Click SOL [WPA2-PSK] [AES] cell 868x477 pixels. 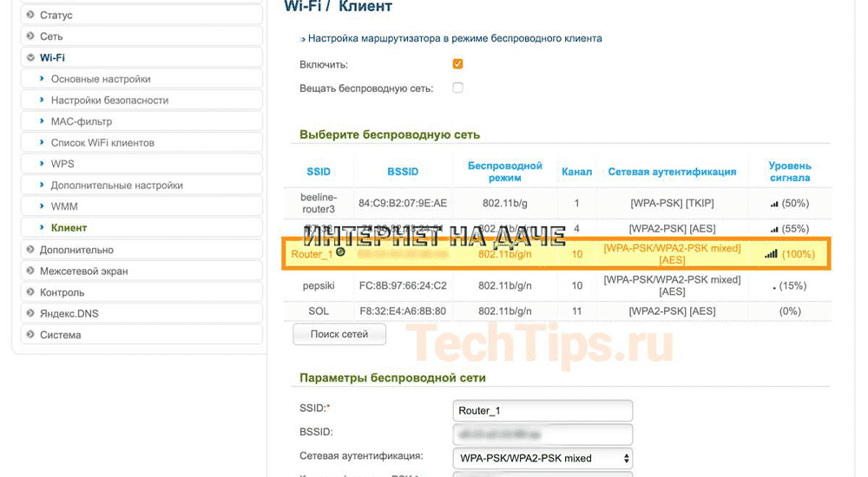(x=672, y=311)
